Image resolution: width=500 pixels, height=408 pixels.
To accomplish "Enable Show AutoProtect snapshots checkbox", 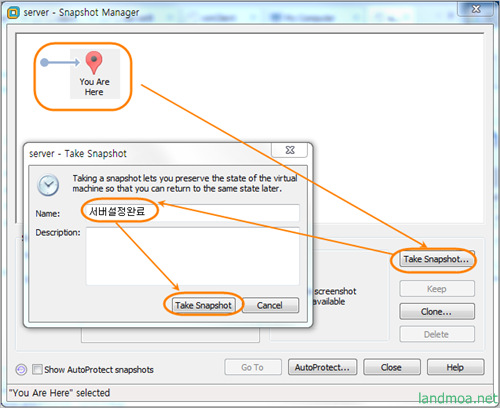I will 37,369.
